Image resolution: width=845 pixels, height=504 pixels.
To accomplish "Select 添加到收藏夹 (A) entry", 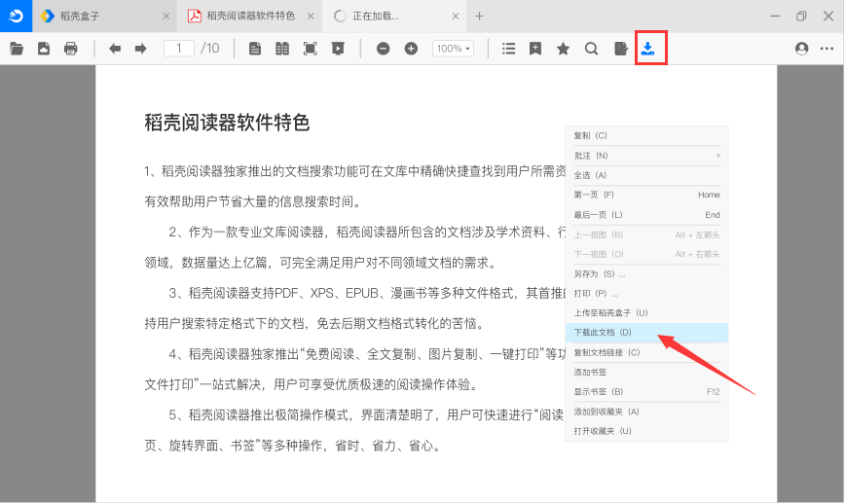I will point(646,412).
